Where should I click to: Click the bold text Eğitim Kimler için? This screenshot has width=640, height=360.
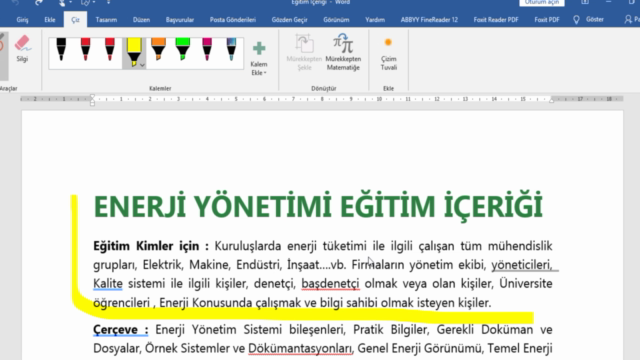(x=146, y=246)
